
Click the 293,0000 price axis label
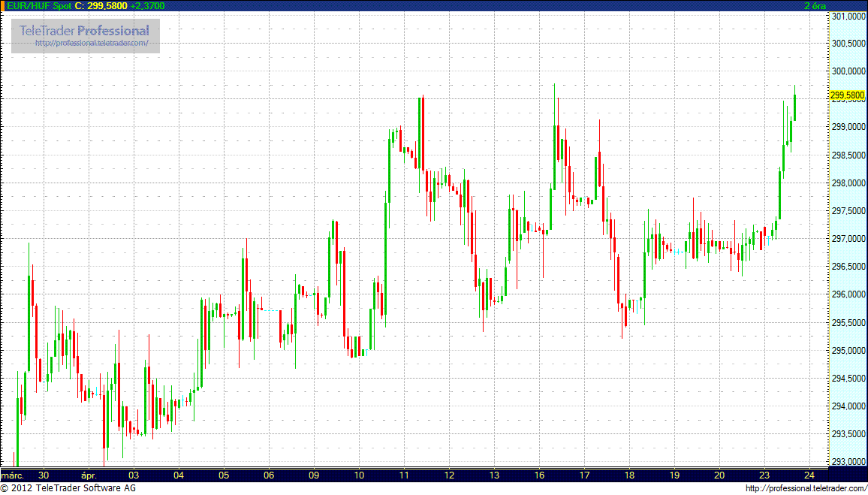pos(849,462)
